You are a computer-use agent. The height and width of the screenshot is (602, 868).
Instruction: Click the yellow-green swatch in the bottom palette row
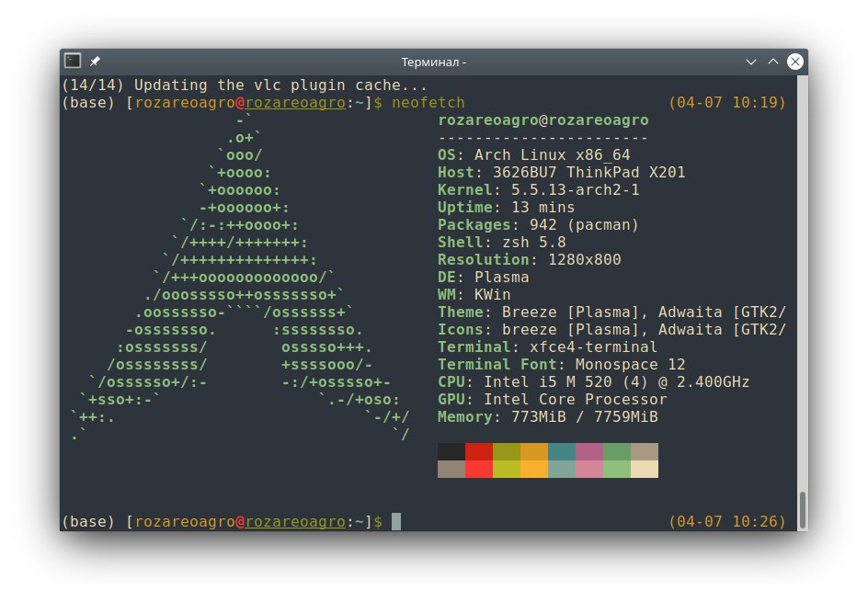pyautogui.click(x=507, y=470)
